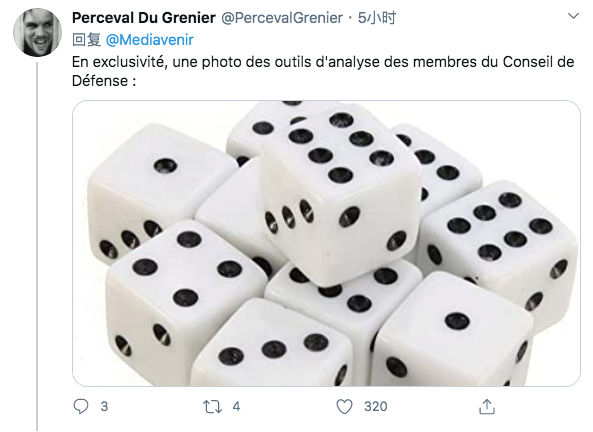Open the @PercevalGrenier handle link
Screen dimensions: 593x432
point(282,18)
